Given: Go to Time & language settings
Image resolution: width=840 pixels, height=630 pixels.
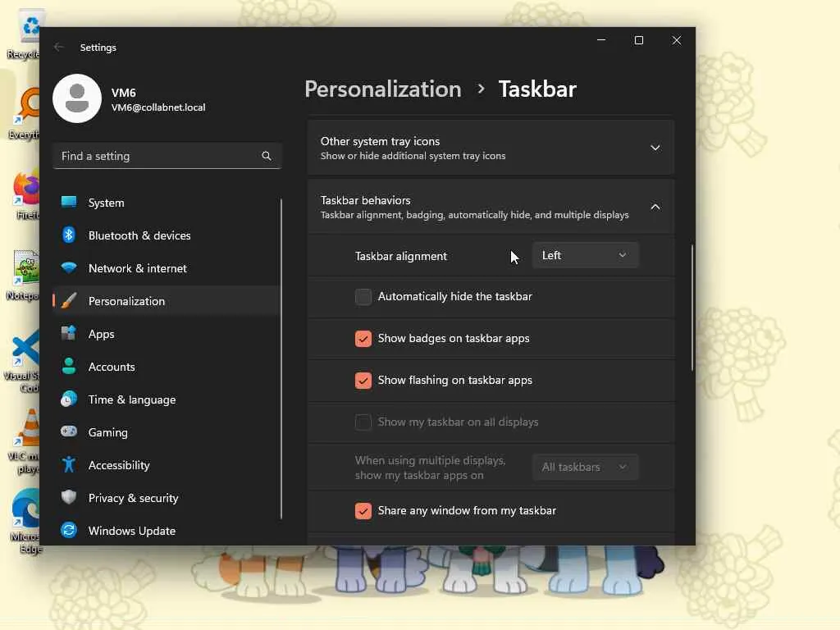Looking at the screenshot, I should [166, 399].
